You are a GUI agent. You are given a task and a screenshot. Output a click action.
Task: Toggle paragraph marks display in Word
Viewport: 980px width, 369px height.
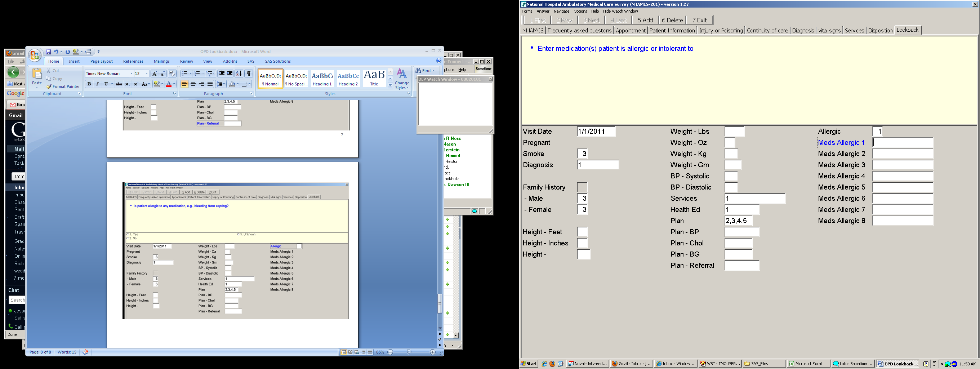coord(249,74)
